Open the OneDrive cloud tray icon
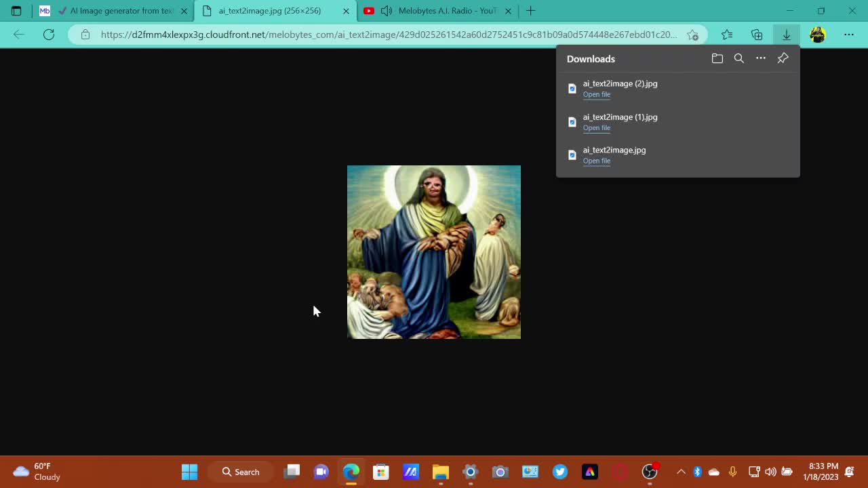The width and height of the screenshot is (868, 488). [x=714, y=472]
